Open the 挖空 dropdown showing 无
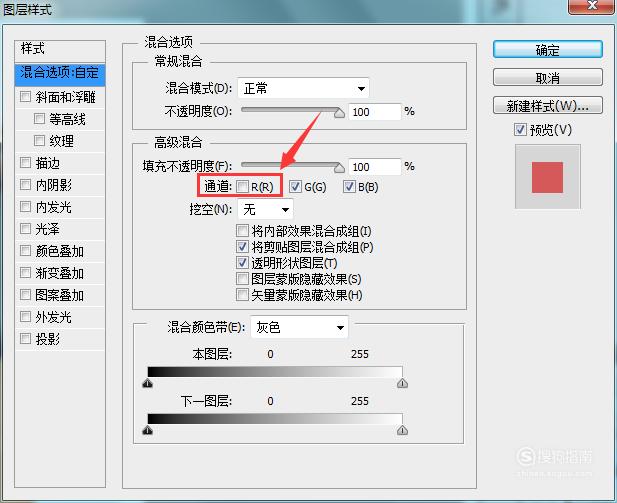Screen dimensions: 617x503 pyautogui.click(x=266, y=209)
